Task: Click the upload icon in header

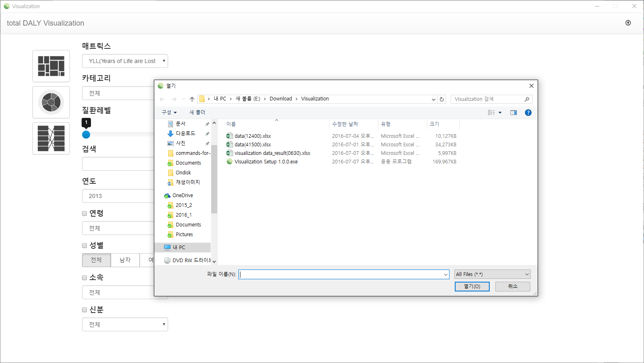Action: pos(628,23)
